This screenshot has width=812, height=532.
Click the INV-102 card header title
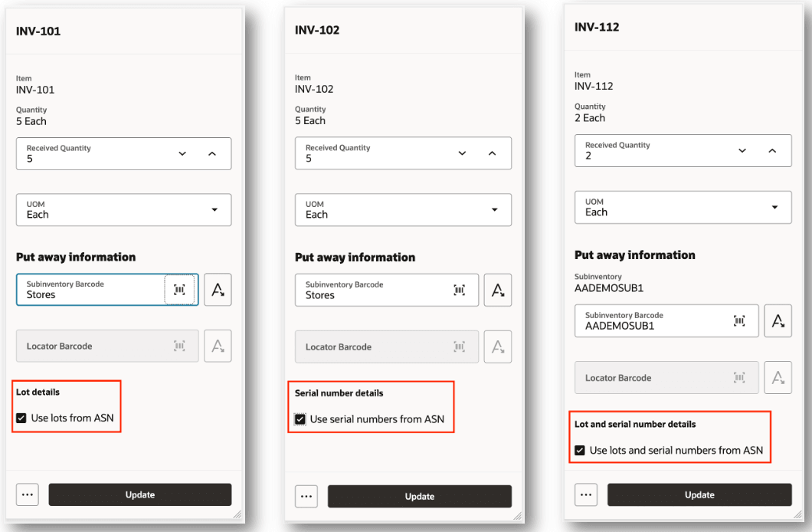click(x=317, y=29)
